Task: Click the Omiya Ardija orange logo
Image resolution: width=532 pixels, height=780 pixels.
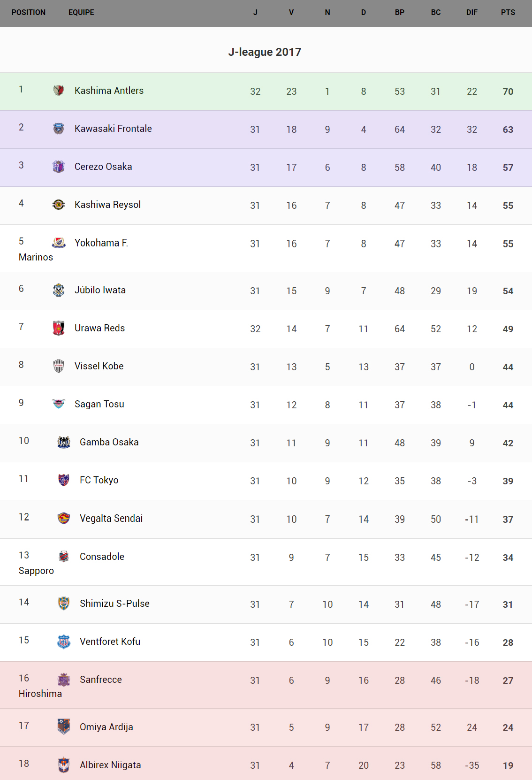Action: (x=64, y=726)
